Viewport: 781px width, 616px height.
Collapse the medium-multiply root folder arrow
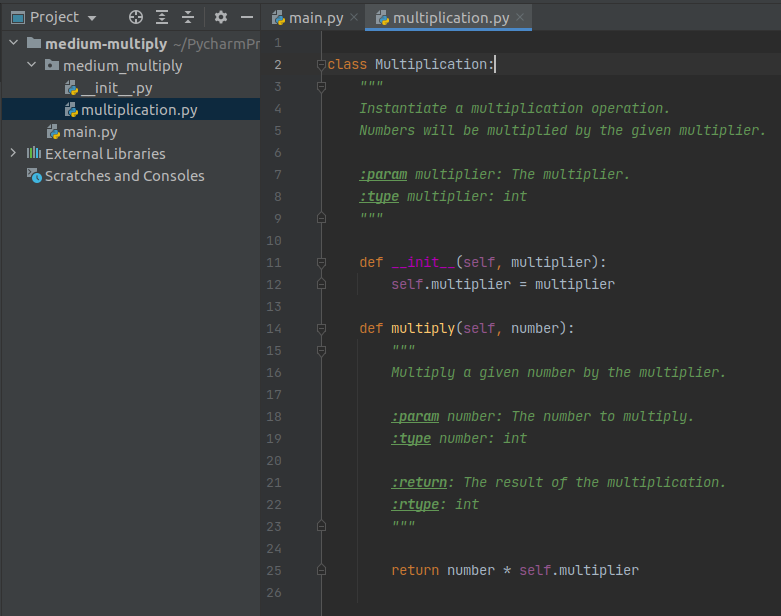pos(13,44)
